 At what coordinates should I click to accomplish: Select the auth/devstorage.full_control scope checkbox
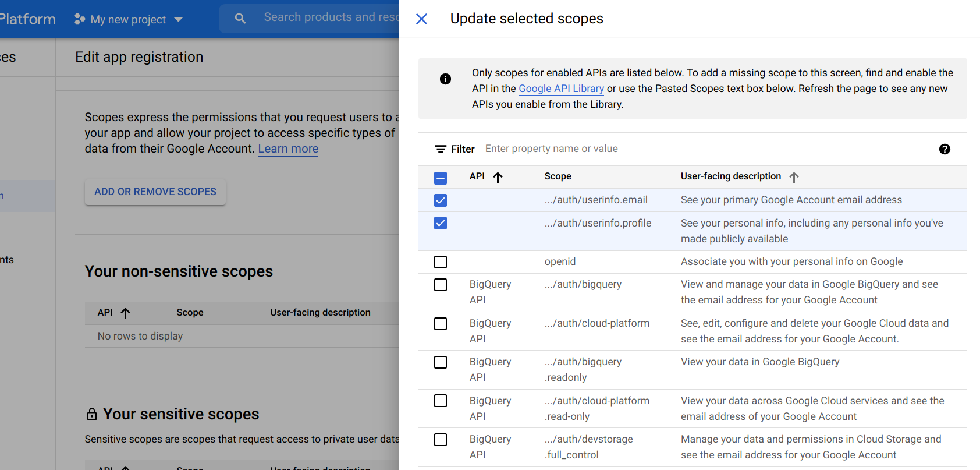pos(441,440)
